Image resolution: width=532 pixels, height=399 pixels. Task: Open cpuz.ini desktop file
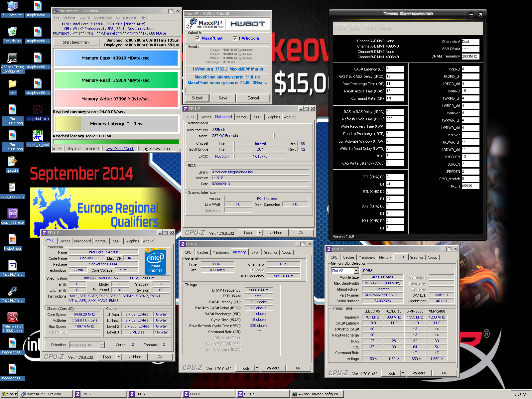[x=12, y=165]
